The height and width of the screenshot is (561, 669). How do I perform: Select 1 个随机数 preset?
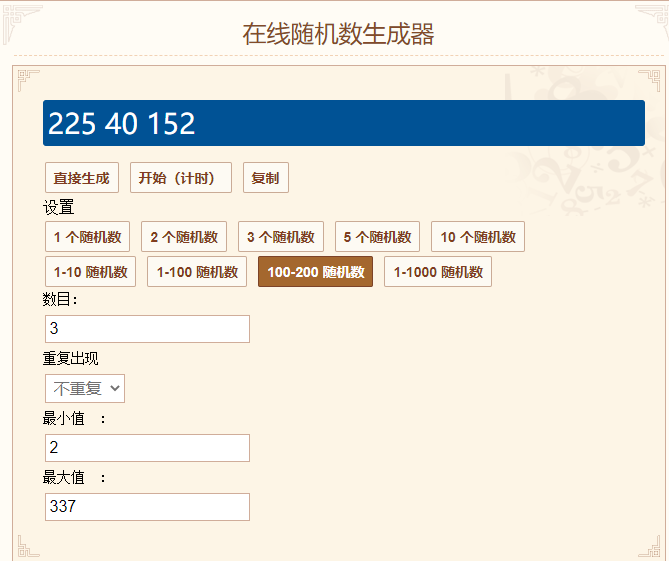[87, 236]
